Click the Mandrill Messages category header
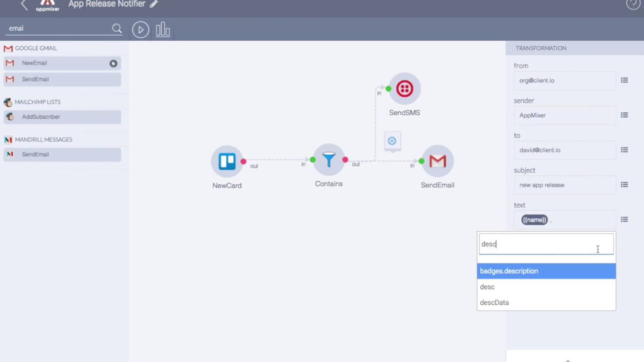This screenshot has height=362, width=644. [x=44, y=140]
